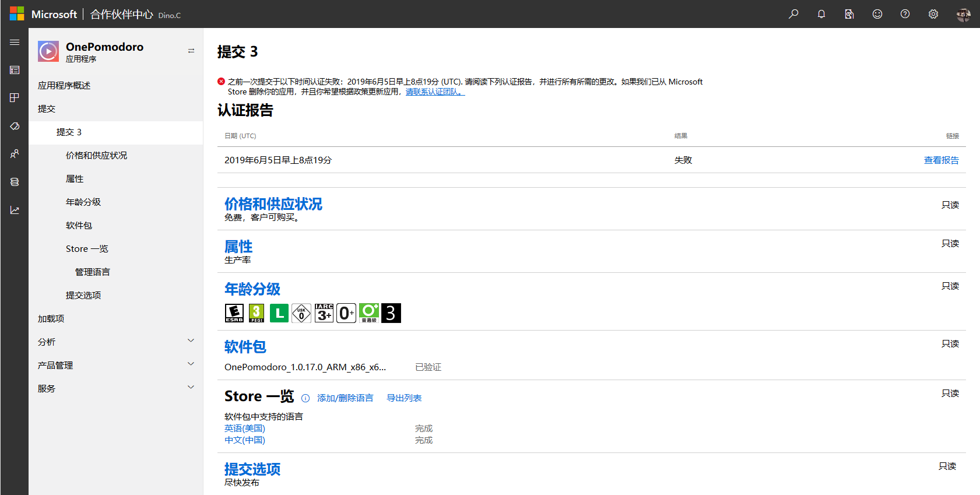980x495 pixels.
Task: Click the ESRB E rating badge
Action: click(234, 313)
